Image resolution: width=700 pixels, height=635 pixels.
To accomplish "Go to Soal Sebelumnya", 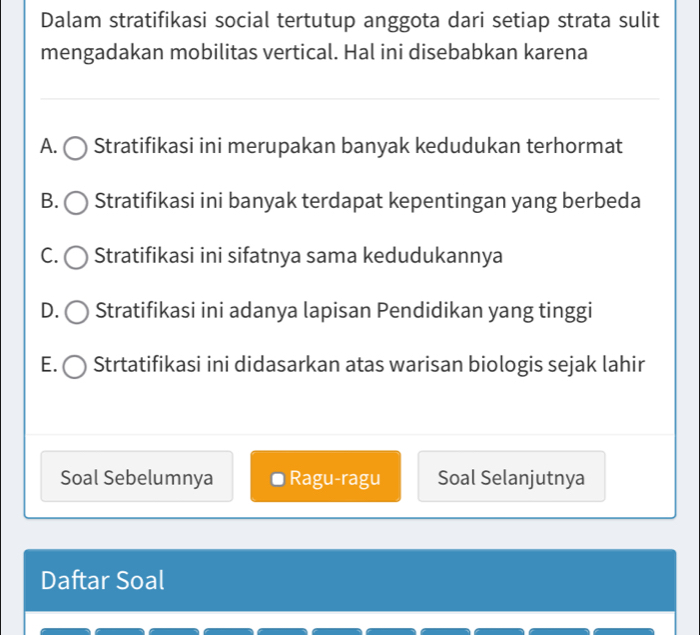I will pos(136,477).
